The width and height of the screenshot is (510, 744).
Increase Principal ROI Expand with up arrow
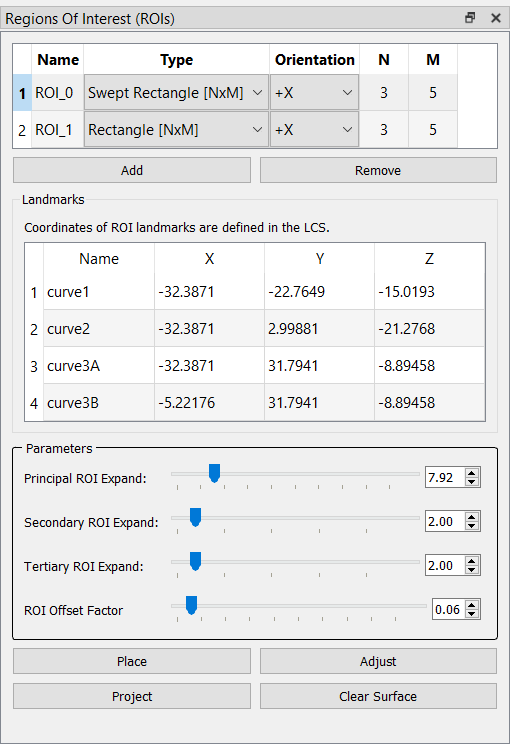[x=472, y=473]
